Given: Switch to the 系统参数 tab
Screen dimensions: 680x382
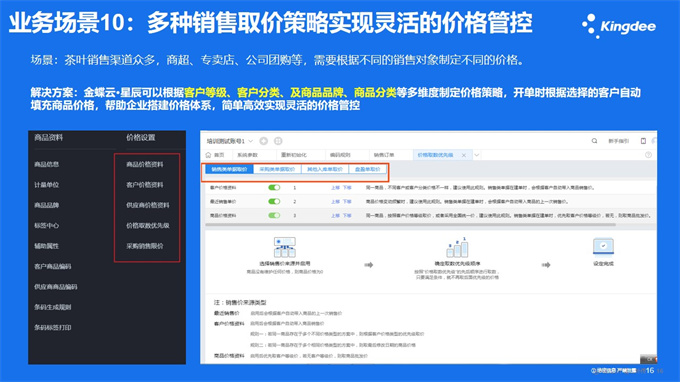Looking at the screenshot, I should coord(248,155).
